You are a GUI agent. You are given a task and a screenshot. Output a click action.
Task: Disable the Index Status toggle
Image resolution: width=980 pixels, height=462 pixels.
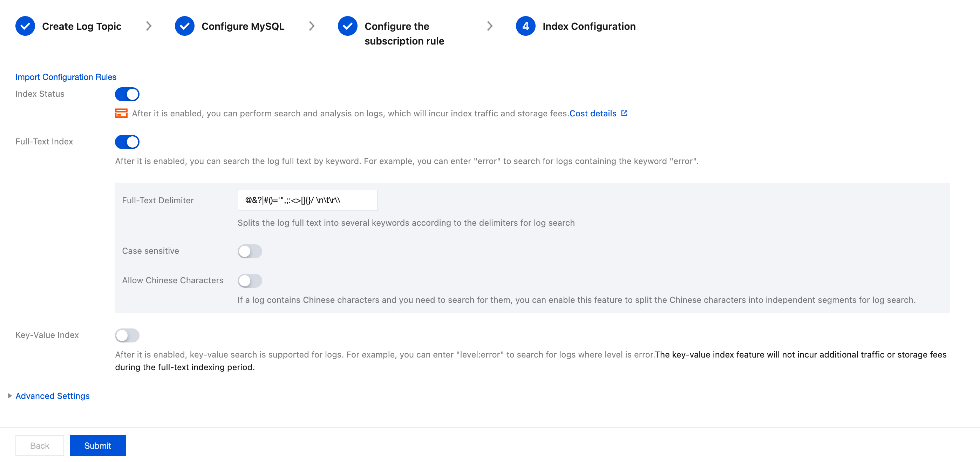point(127,94)
